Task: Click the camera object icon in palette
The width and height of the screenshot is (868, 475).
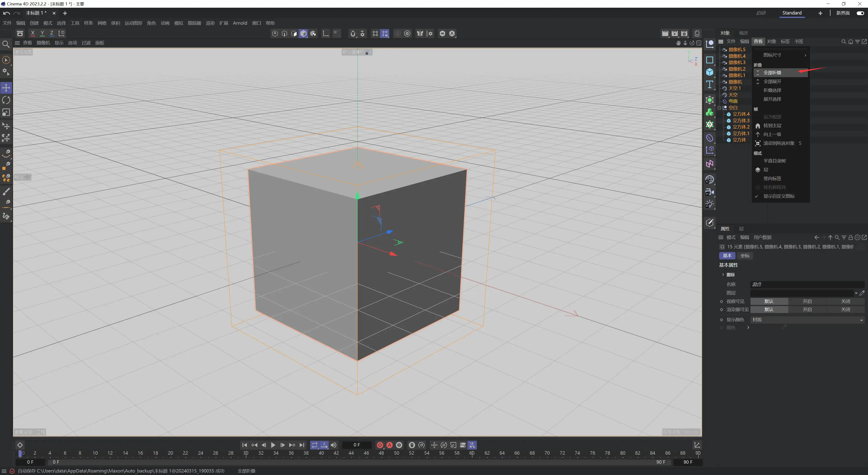Action: pos(710,192)
